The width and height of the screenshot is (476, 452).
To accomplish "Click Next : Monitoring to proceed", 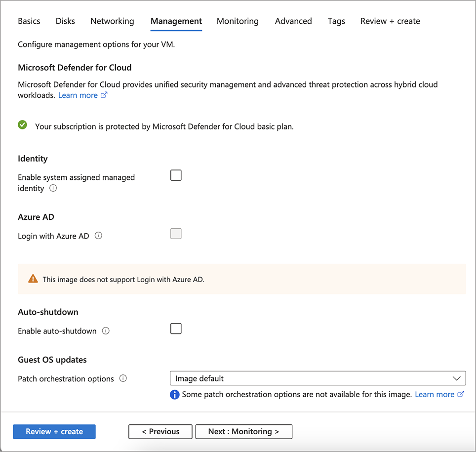I will pos(243,431).
